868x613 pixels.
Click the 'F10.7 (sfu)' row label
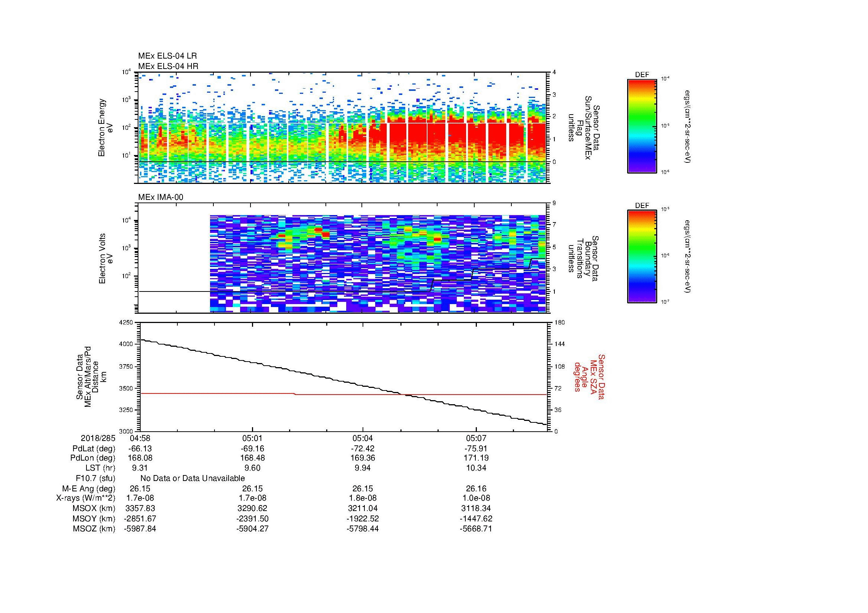[95, 478]
